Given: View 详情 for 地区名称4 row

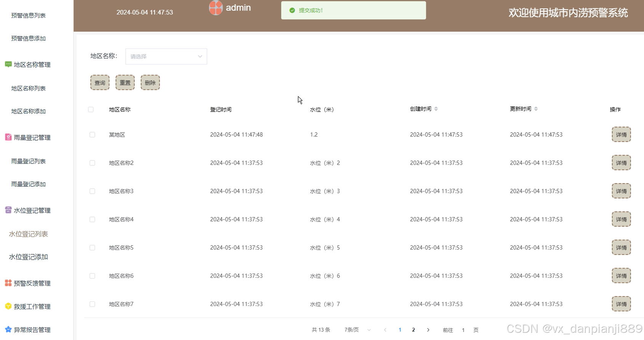Looking at the screenshot, I should [621, 219].
